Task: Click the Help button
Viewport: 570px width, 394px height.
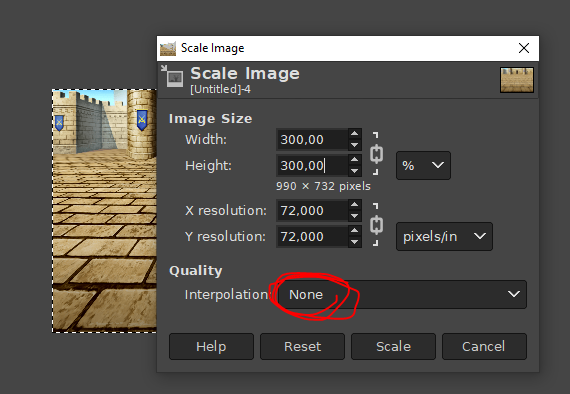Action: tap(211, 346)
